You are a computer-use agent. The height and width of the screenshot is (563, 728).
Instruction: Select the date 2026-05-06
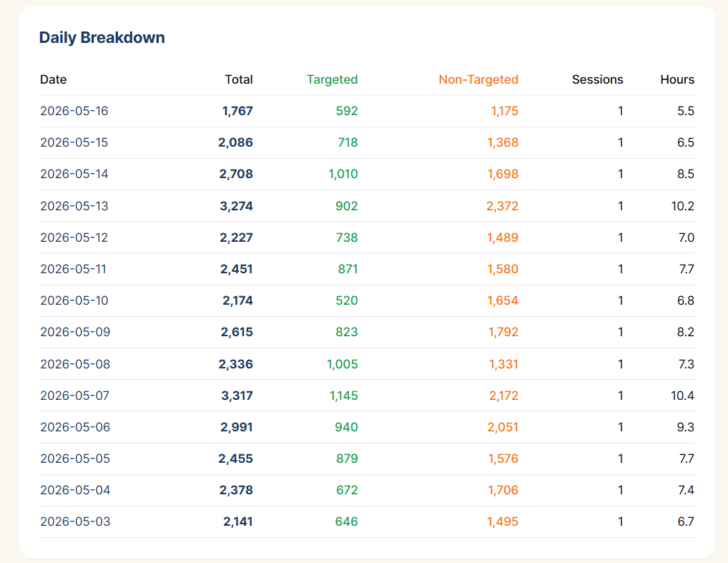(x=75, y=427)
